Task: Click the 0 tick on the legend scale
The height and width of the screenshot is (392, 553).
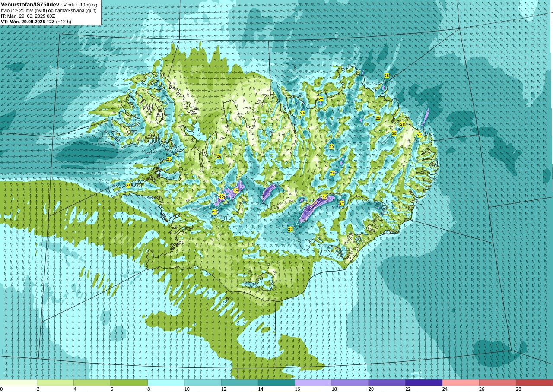Action: [2, 389]
